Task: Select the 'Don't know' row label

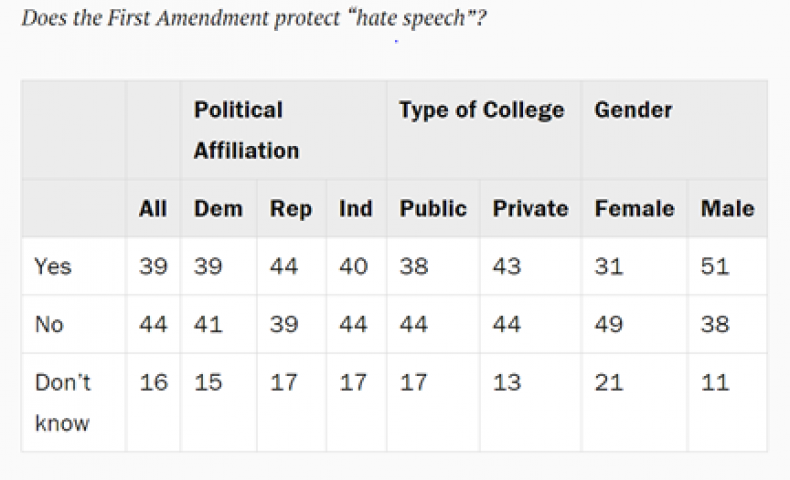Action: 62,402
